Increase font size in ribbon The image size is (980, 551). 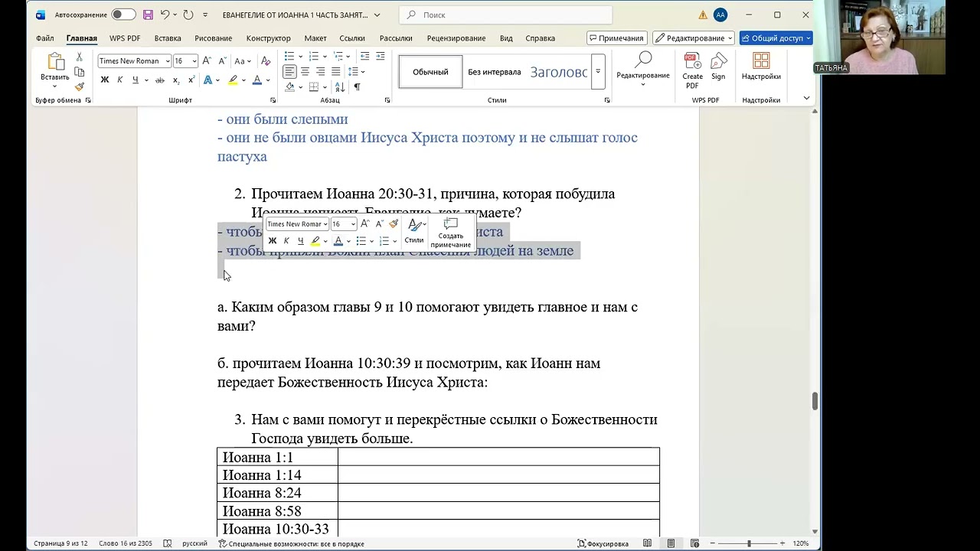[207, 61]
